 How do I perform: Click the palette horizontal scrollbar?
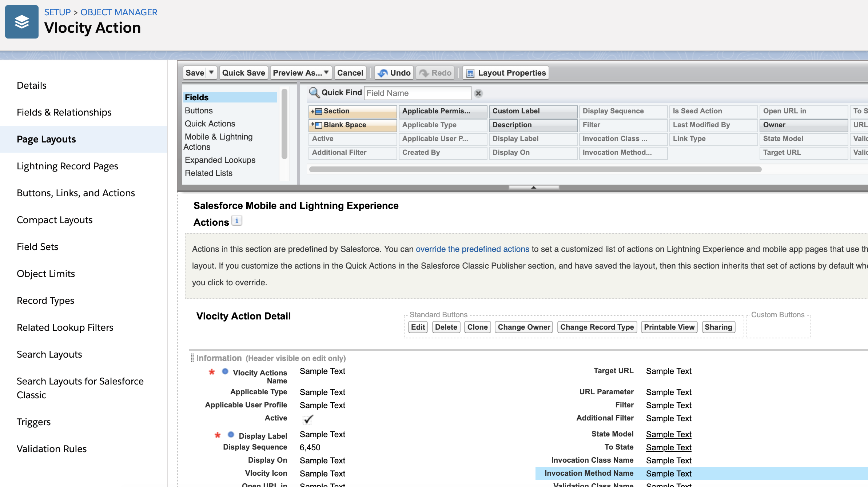tap(535, 169)
